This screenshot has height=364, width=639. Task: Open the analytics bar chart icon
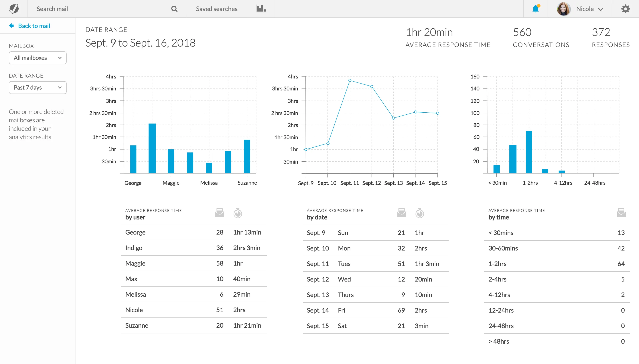(261, 9)
